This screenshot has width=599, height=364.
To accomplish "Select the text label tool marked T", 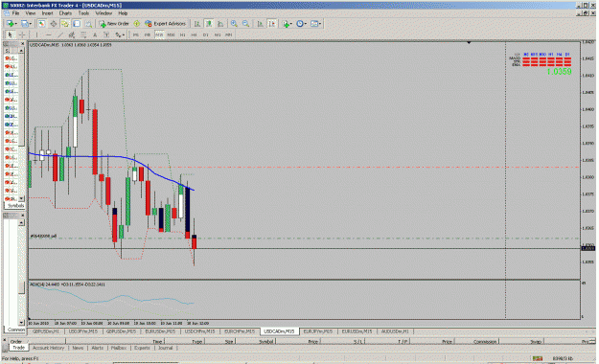I will (x=106, y=34).
